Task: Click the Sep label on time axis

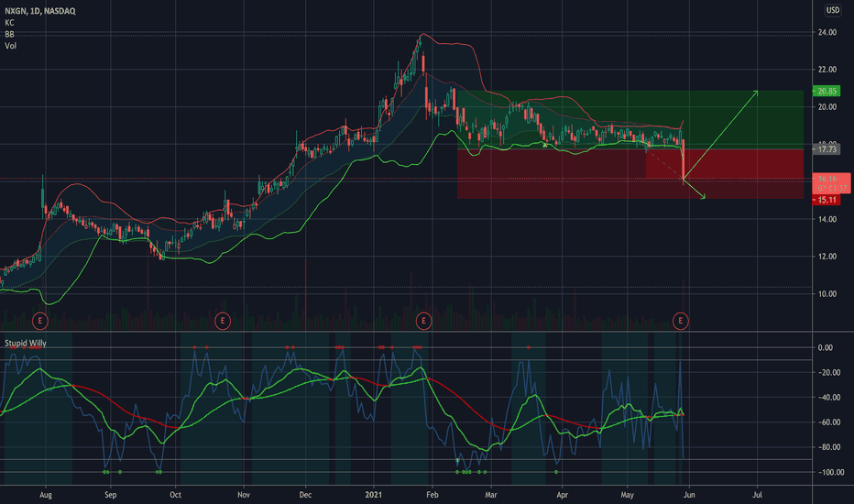Action: (111, 495)
